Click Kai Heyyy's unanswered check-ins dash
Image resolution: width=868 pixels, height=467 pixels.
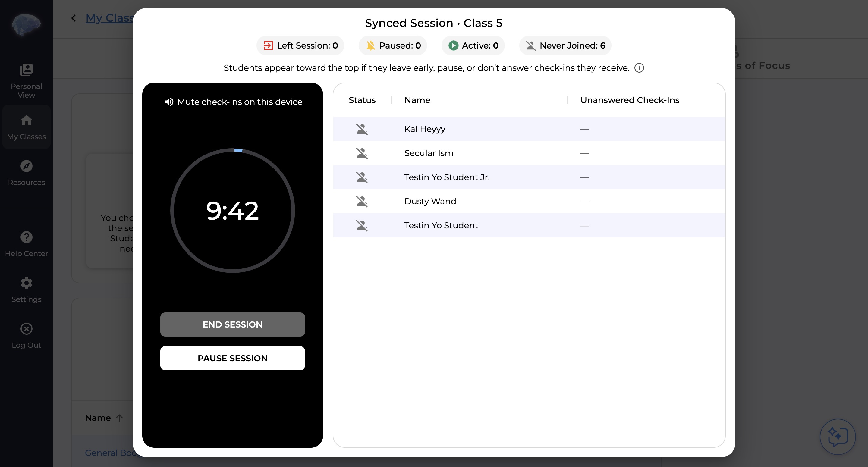click(584, 129)
